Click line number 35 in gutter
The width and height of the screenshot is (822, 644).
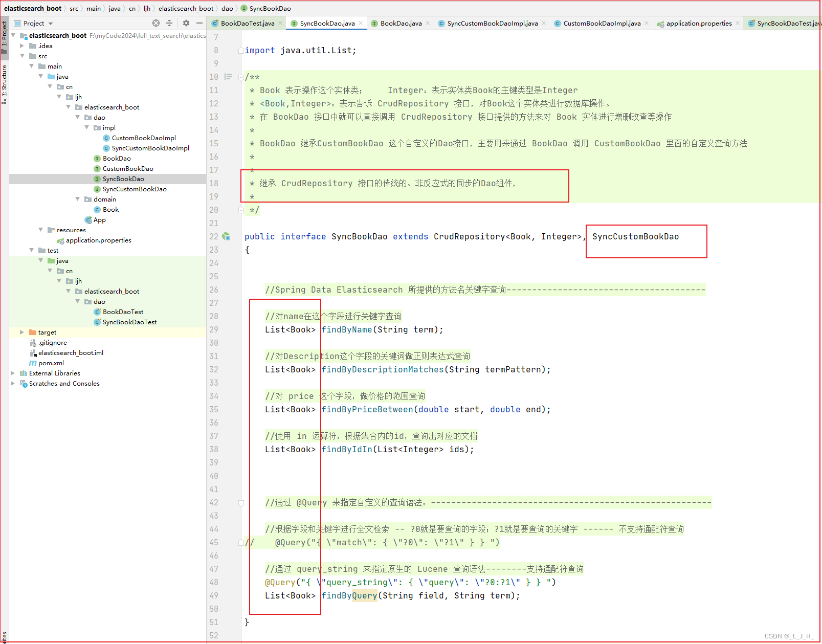click(x=214, y=410)
